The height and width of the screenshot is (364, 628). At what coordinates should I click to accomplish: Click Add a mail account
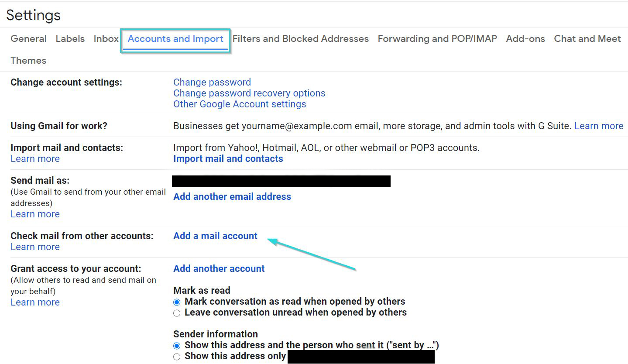click(x=215, y=236)
